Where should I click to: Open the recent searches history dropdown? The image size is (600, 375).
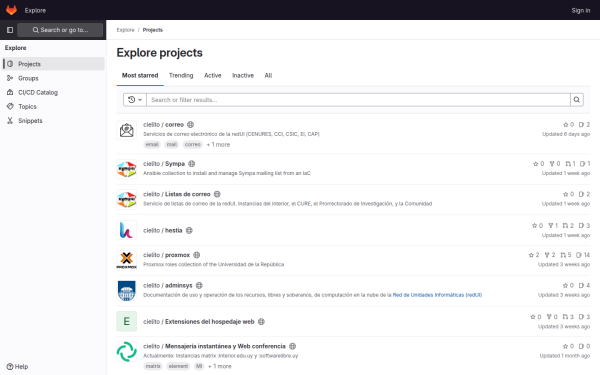pos(135,99)
